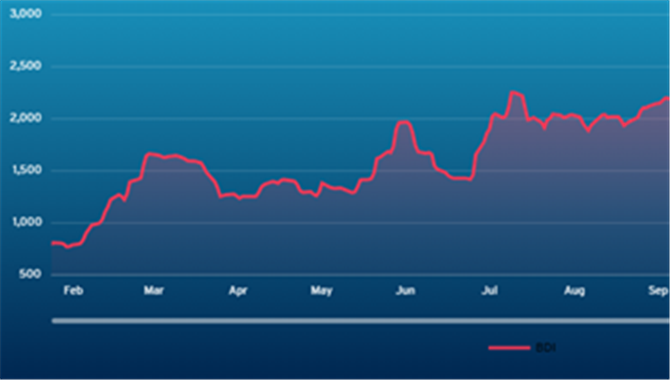The width and height of the screenshot is (670, 380).
Task: Click the '3,000' y-axis value
Action: (26, 14)
